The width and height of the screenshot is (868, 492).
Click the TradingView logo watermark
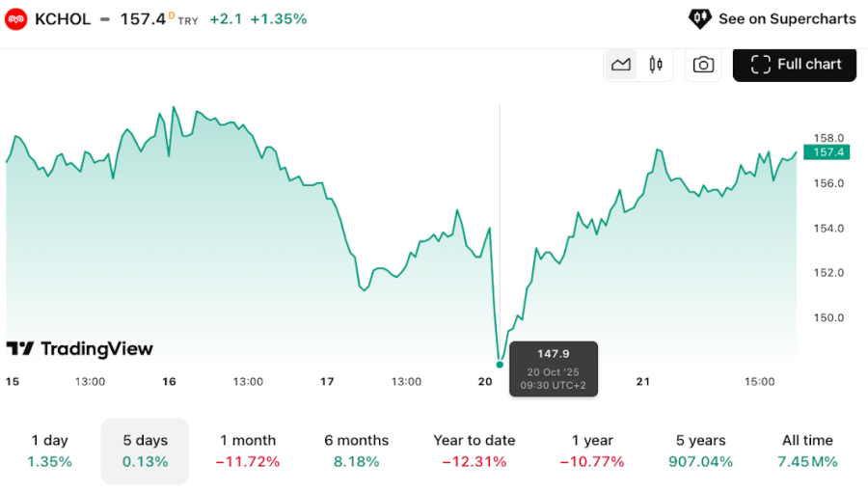80,349
